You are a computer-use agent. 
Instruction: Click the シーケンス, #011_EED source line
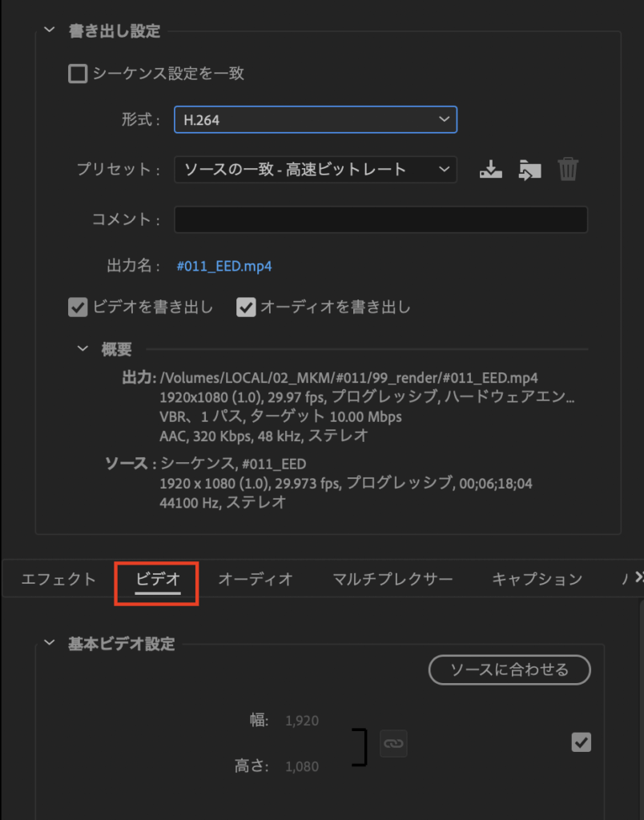[x=233, y=464]
